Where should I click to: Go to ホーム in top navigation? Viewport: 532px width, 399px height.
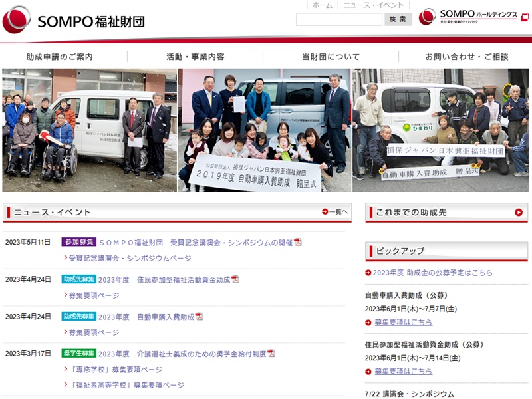(x=322, y=5)
